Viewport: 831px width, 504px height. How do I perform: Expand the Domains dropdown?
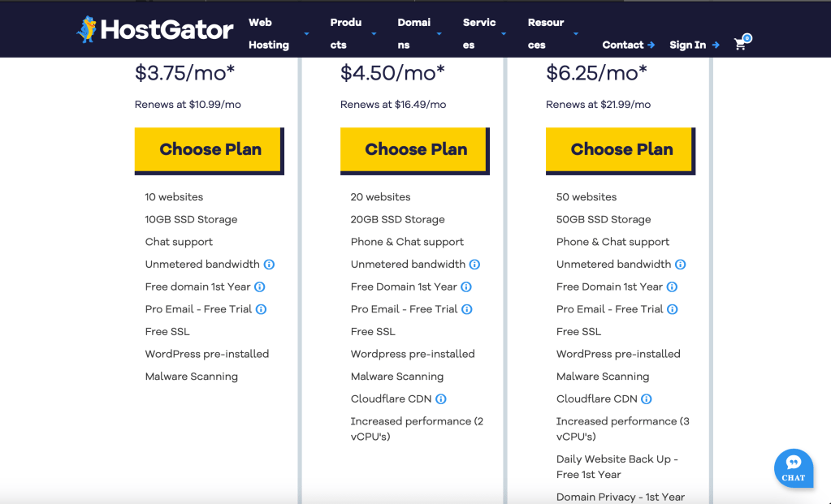419,33
